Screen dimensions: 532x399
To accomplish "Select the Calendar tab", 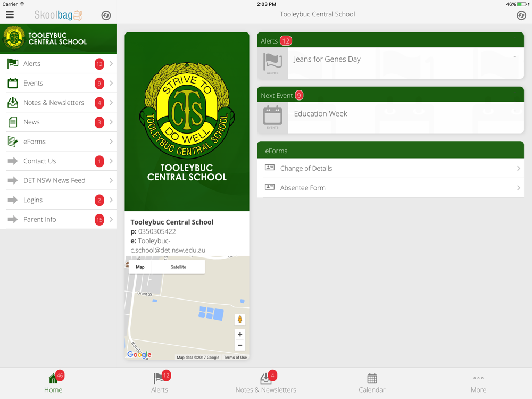I will [372, 383].
